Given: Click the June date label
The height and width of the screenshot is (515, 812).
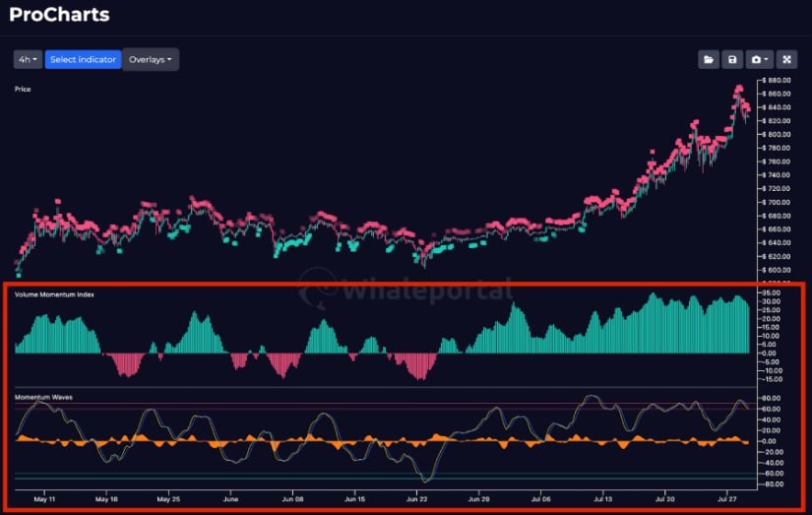Looking at the screenshot, I should point(230,499).
